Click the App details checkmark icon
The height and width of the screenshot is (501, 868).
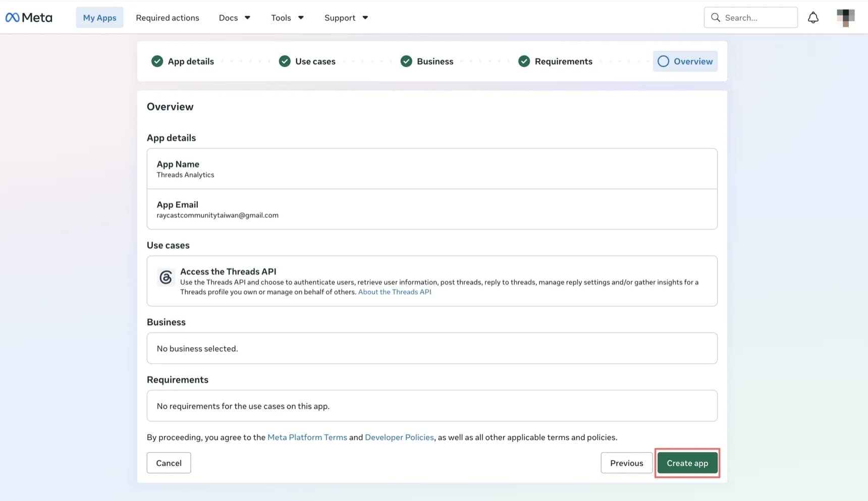click(157, 61)
